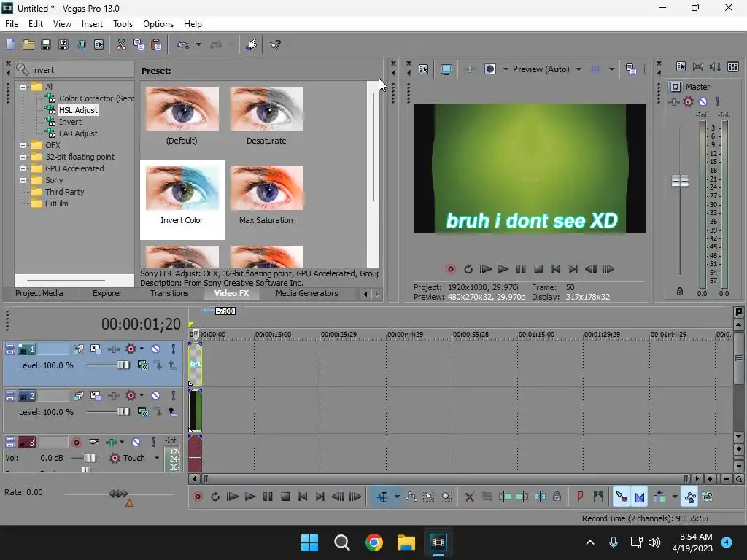The width and height of the screenshot is (747, 560).
Task: Select the Zoom Edit tool
Action: (446, 497)
